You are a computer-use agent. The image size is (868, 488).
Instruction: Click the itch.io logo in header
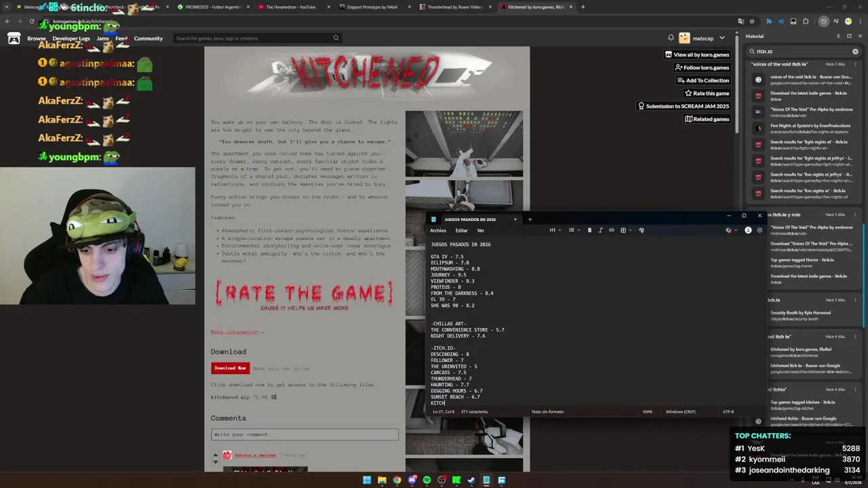pyautogui.click(x=14, y=38)
